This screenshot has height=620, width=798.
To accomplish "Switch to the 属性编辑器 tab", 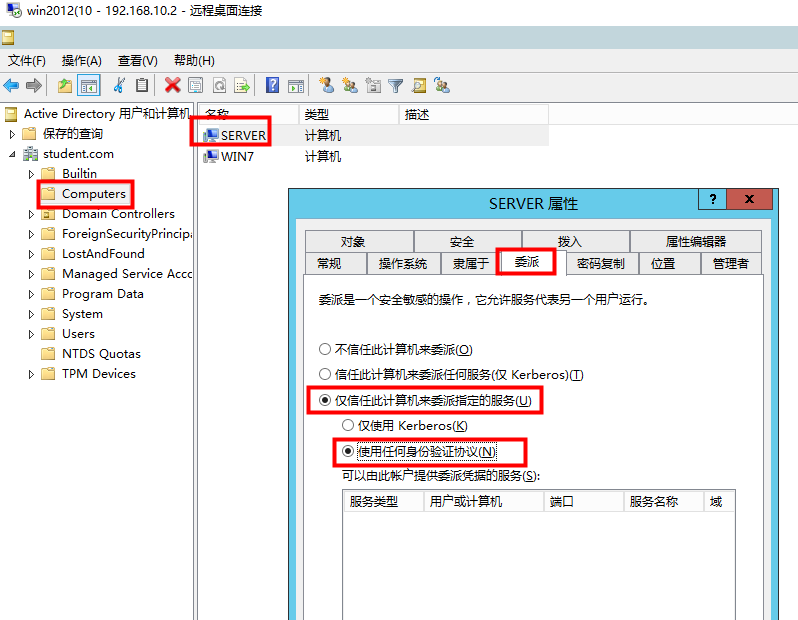I will [x=696, y=241].
